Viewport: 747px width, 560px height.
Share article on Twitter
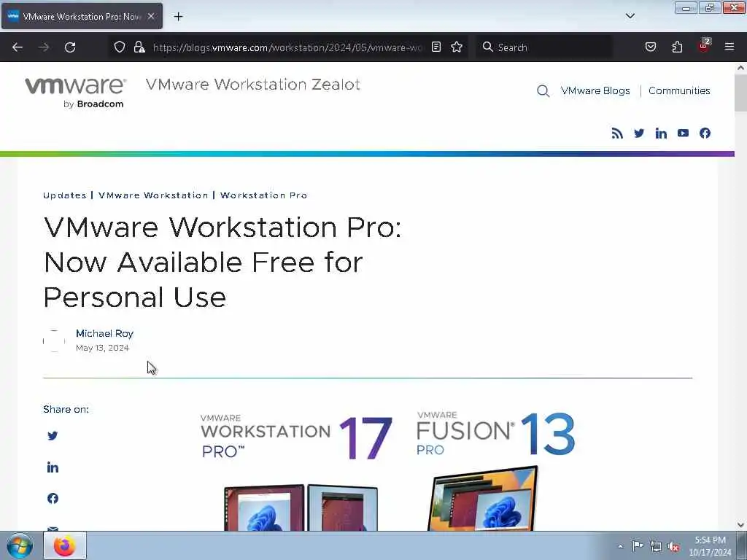coord(53,436)
